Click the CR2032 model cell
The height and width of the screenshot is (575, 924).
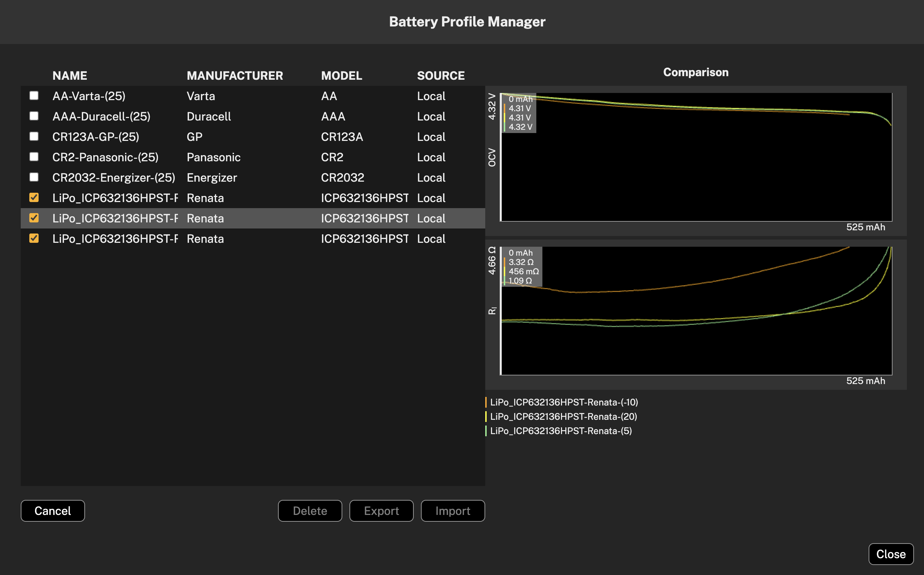[343, 178]
